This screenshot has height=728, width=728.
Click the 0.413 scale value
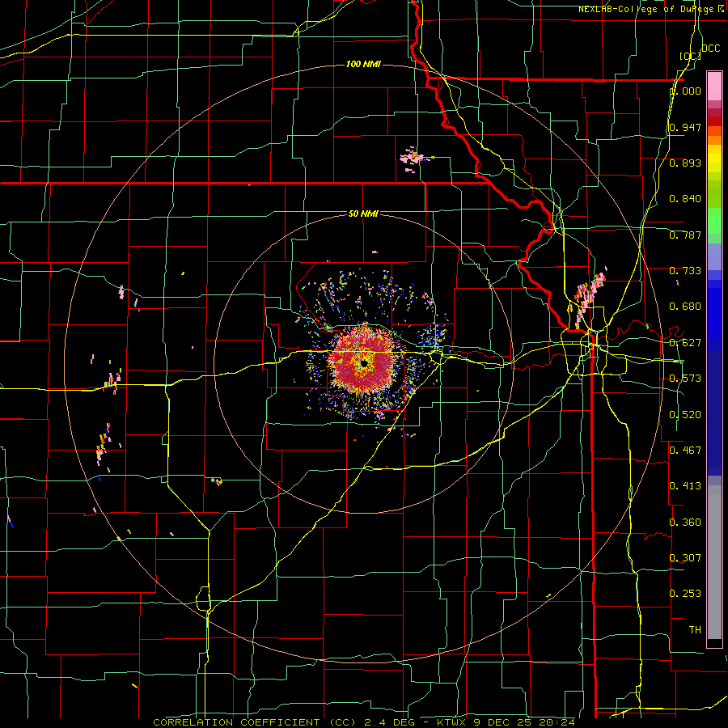point(685,486)
